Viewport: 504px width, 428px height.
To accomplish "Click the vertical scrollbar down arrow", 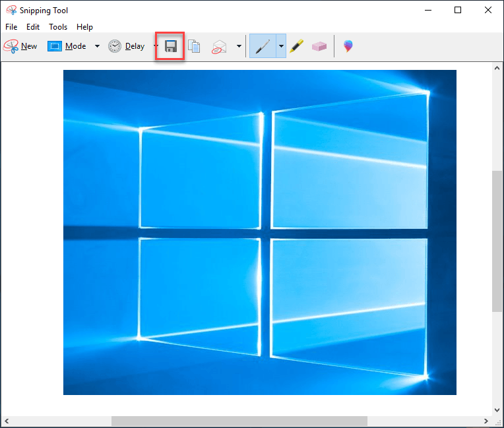I will 497,410.
